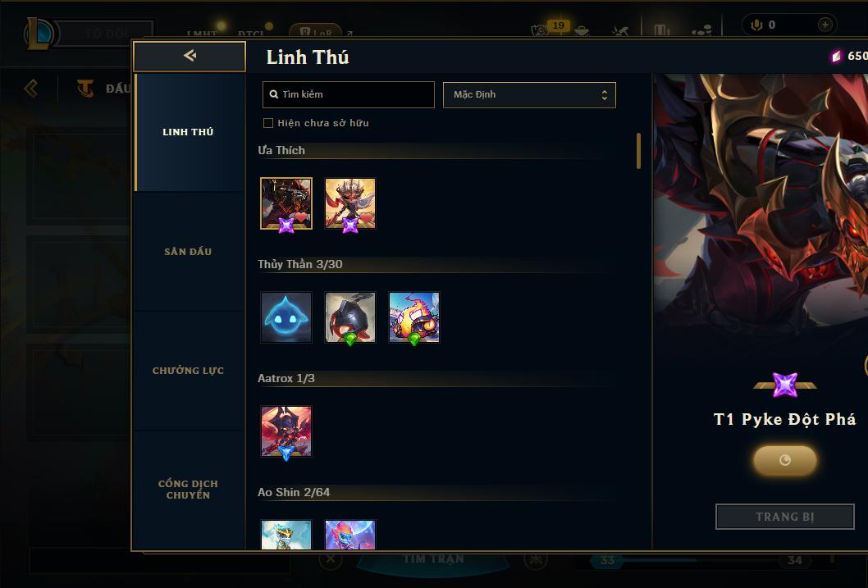Image resolution: width=868 pixels, height=588 pixels.
Task: Select the T1 Pyke favorite thumbnail
Action: pos(286,203)
